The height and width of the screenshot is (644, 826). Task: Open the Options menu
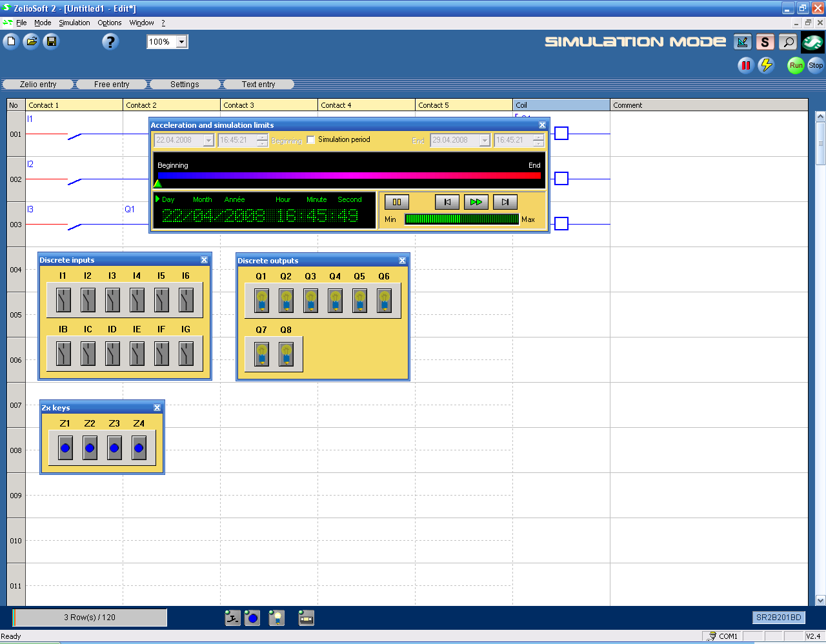110,23
